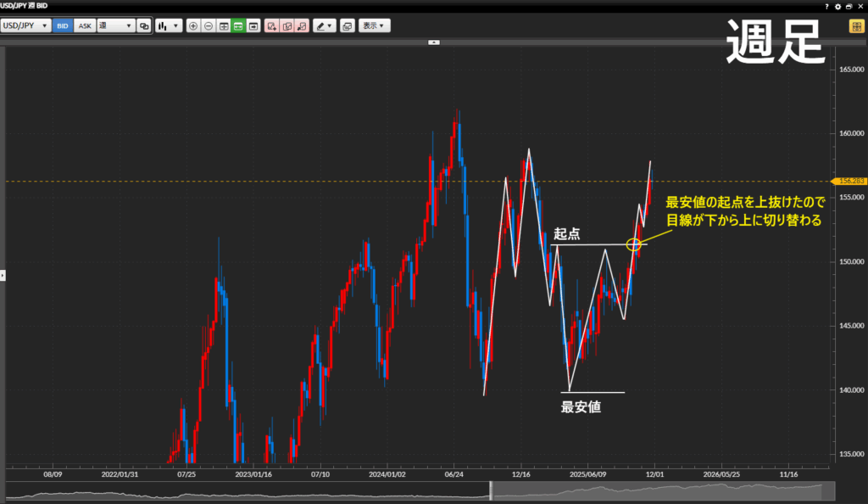Image resolution: width=868 pixels, height=504 pixels.
Task: Open the 週 timeframe dropdown
Action: pyautogui.click(x=116, y=26)
